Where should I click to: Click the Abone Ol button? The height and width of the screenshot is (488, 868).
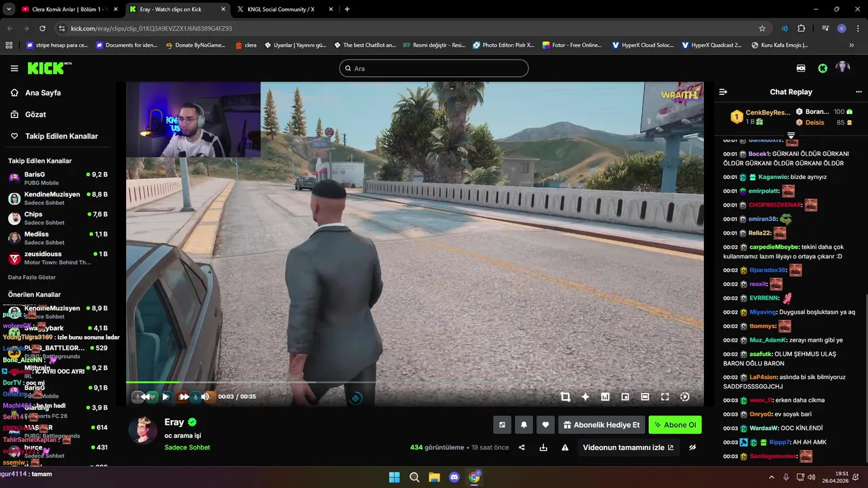point(675,425)
